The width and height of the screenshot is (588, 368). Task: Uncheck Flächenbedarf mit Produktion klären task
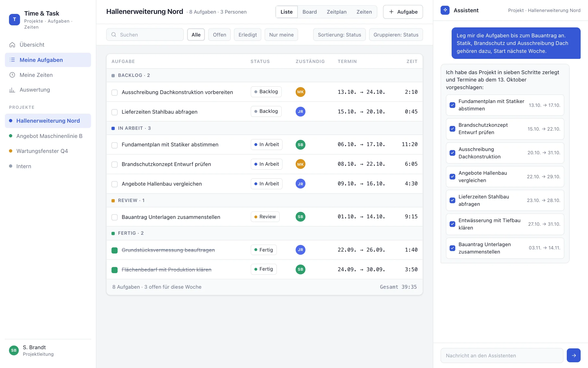pyautogui.click(x=115, y=270)
